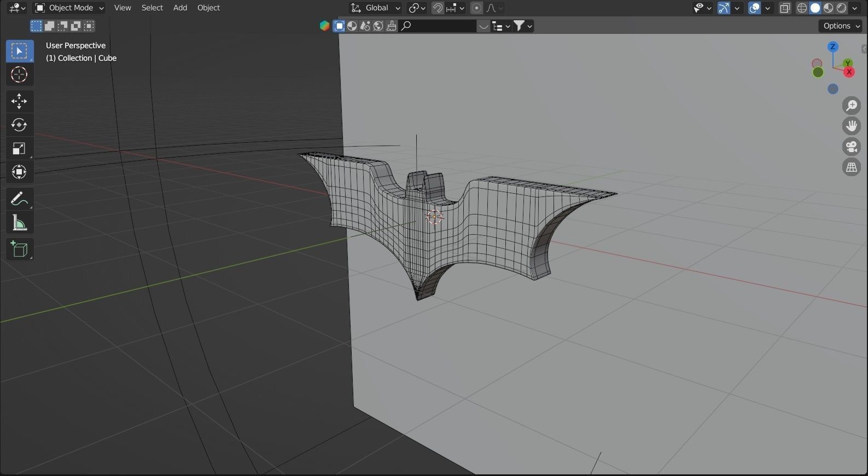
Task: Click blue Z axis on navigation gizmo
Action: 832,47
